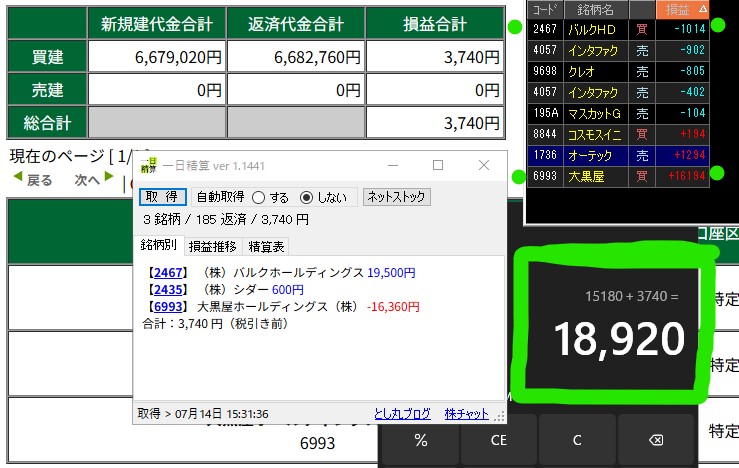The width and height of the screenshot is (739, 468).
Task: Click the 返済代金合計 6,682,760円 cell
Action: pyautogui.click(x=296, y=57)
